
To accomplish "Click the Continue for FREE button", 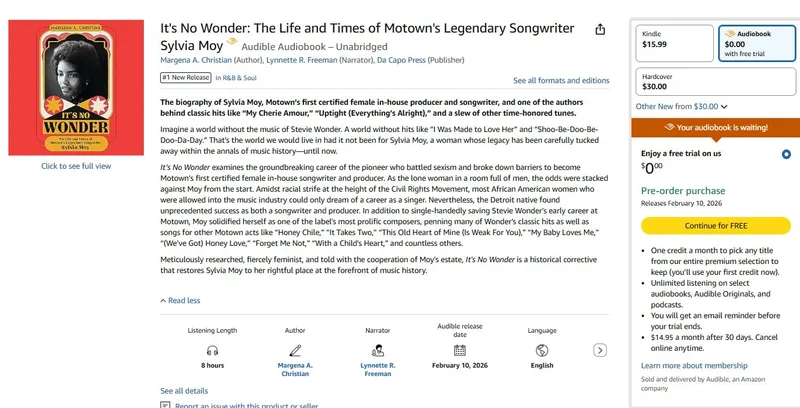I will (x=716, y=225).
